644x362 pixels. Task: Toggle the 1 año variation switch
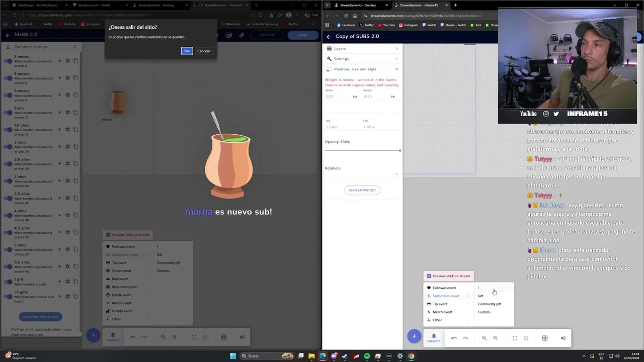tap(9, 113)
